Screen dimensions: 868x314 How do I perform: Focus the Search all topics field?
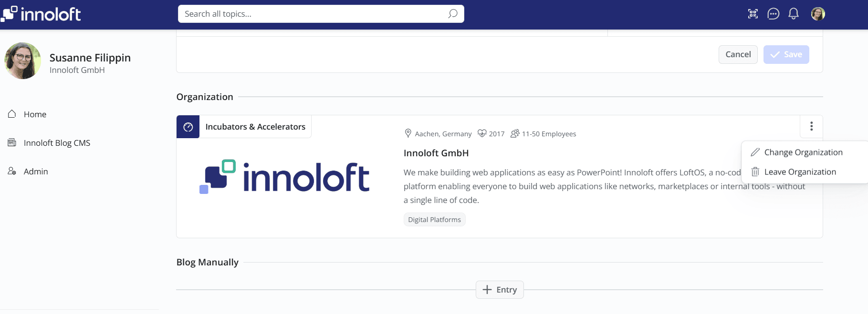point(313,14)
